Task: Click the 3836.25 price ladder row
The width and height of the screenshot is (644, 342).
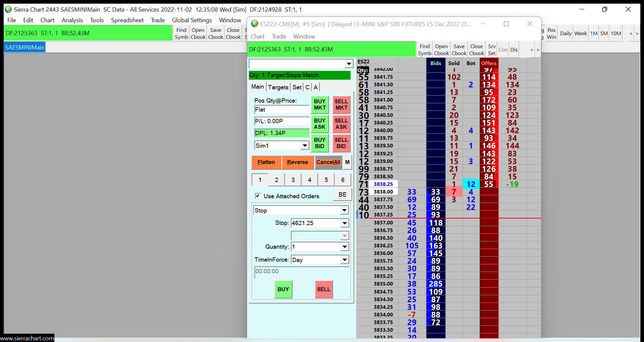Action: 383,246
